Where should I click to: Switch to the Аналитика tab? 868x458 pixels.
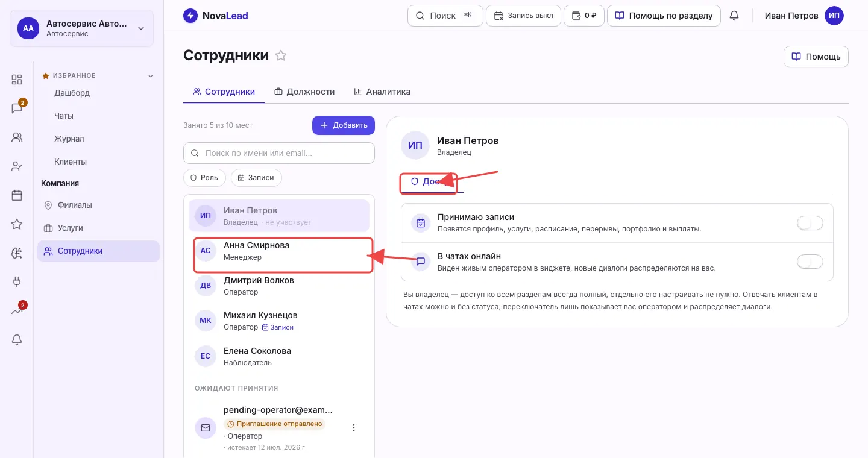click(x=382, y=92)
